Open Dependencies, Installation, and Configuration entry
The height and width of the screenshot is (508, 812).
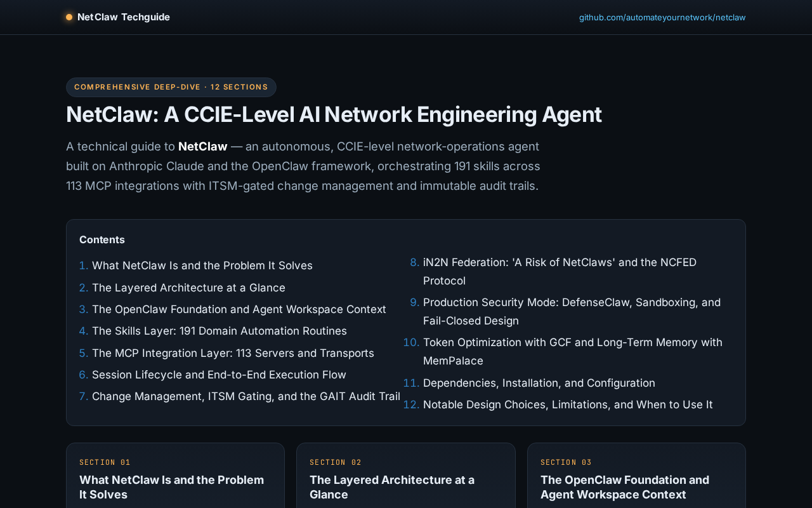pyautogui.click(x=539, y=383)
